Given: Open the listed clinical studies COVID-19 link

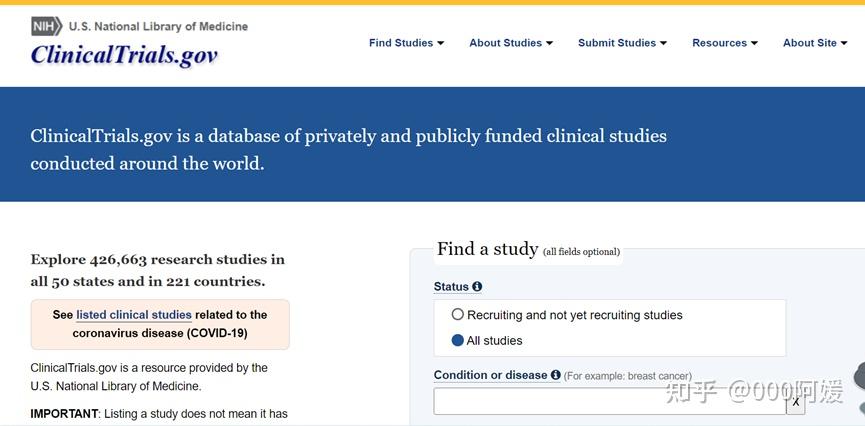Looking at the screenshot, I should tap(134, 315).
